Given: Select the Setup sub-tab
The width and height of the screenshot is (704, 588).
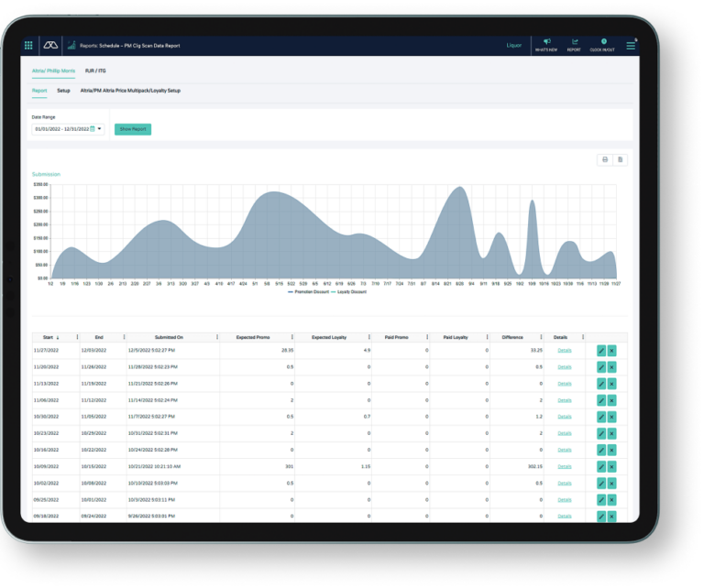Looking at the screenshot, I should (x=63, y=91).
